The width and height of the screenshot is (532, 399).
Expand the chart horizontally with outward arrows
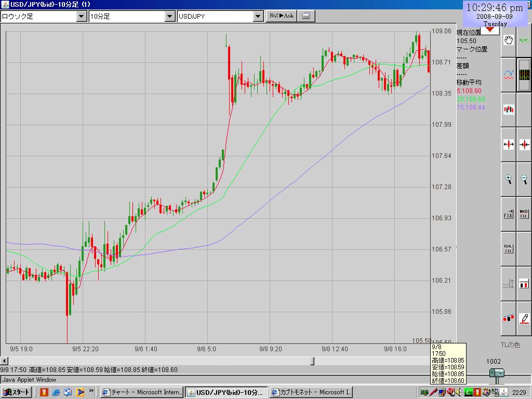[x=509, y=144]
